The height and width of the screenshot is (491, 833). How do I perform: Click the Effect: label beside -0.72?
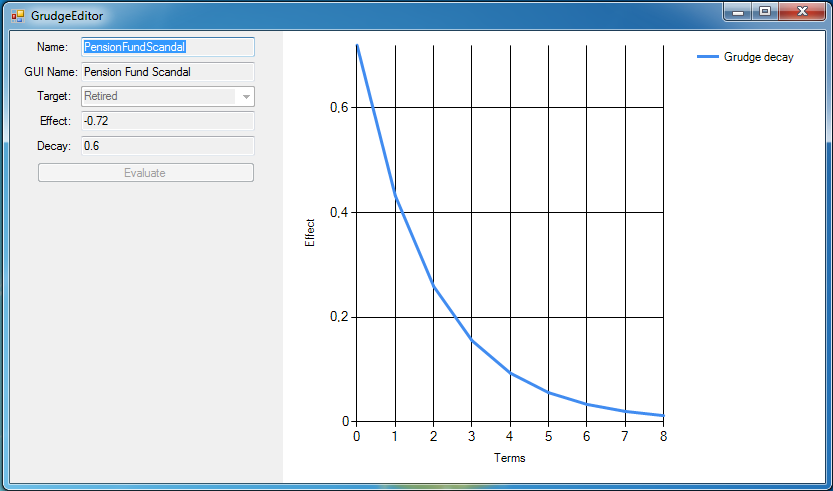pyautogui.click(x=55, y=121)
